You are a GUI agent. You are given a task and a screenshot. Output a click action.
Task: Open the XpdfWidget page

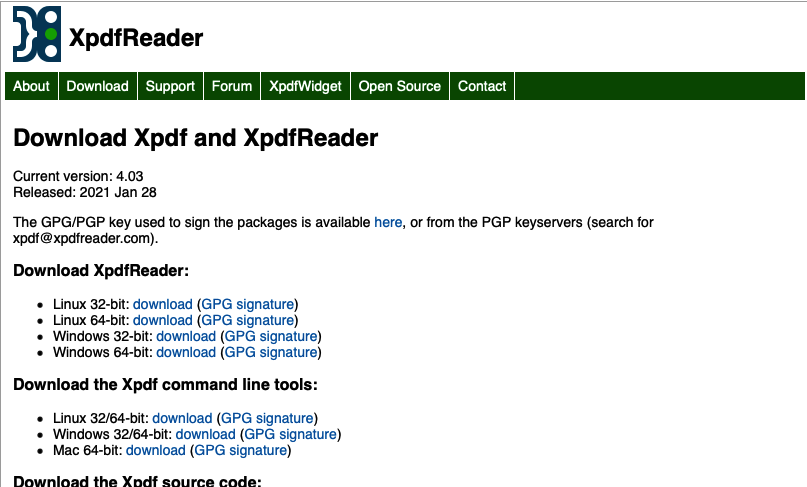[x=305, y=86]
